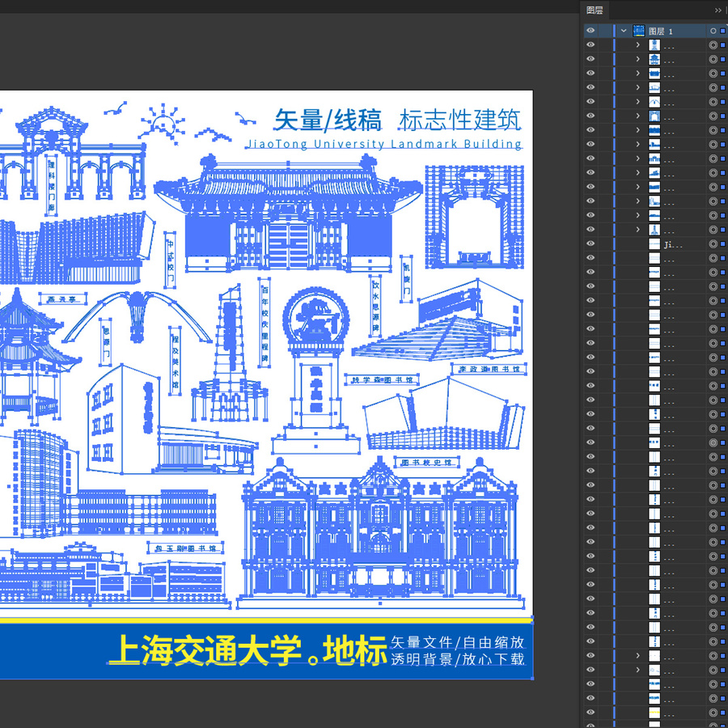Hide the sun-and-birds thumbnail sublayer
Image resolution: width=728 pixels, height=728 pixels.
(x=590, y=670)
